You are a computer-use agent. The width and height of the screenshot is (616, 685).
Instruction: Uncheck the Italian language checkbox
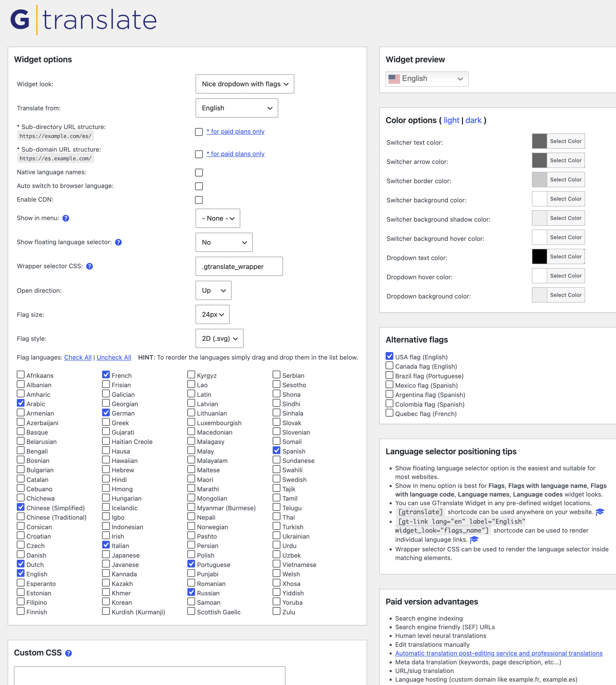pyautogui.click(x=106, y=545)
